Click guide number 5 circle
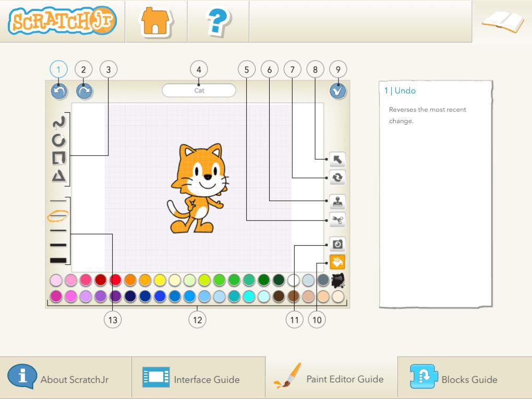 [x=247, y=69]
